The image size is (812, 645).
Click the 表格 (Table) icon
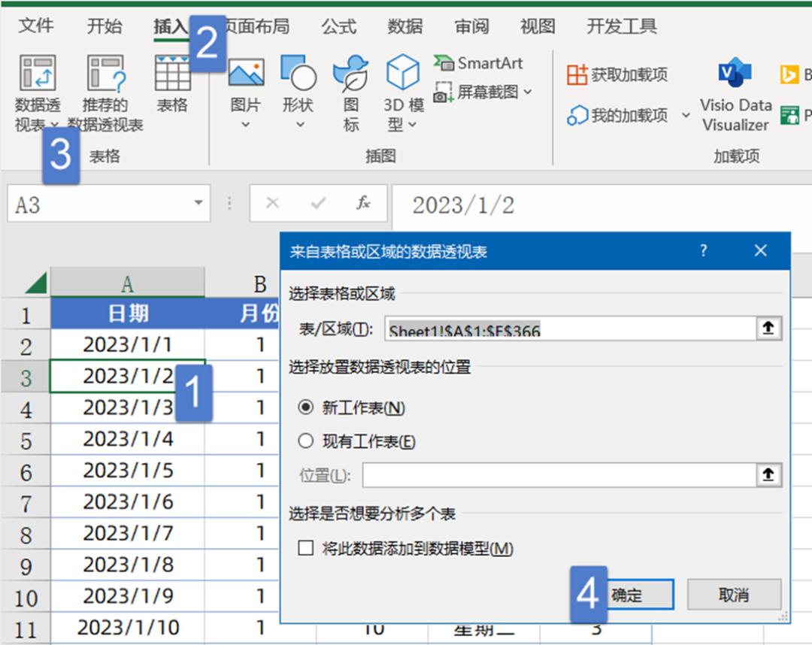click(174, 83)
